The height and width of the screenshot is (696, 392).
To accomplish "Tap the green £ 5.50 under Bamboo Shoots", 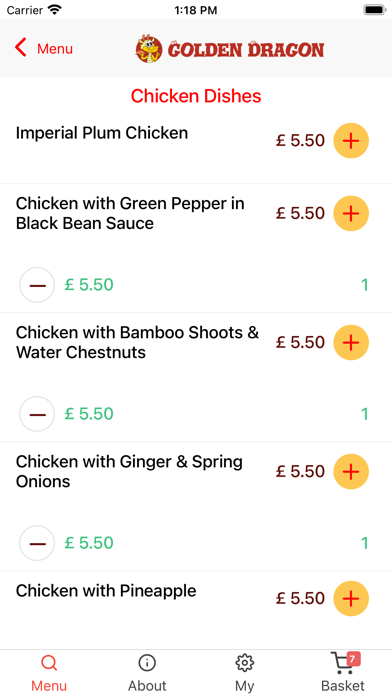I will pyautogui.click(x=89, y=414).
